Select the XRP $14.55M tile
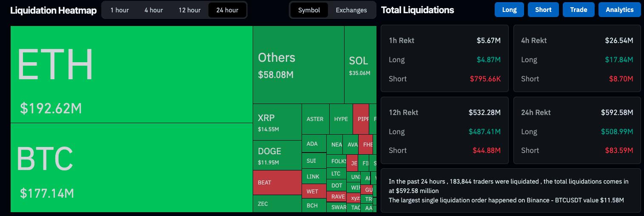The height and width of the screenshot is (216, 644). [277, 122]
